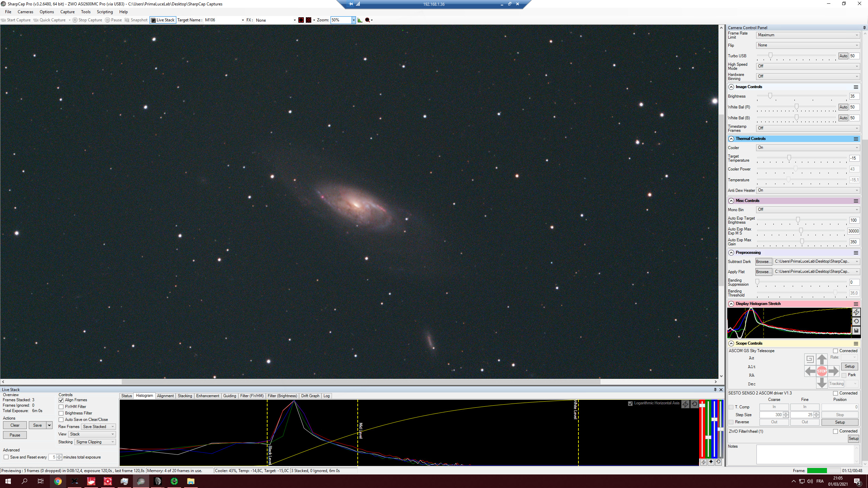This screenshot has width=868, height=488.
Task: Check Connected for SESTO SENSO 2 focuser
Action: [x=835, y=393]
